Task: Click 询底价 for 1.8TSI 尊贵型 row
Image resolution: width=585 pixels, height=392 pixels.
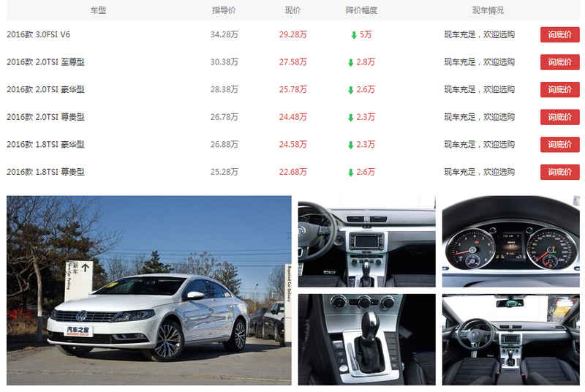Action: 559,172
